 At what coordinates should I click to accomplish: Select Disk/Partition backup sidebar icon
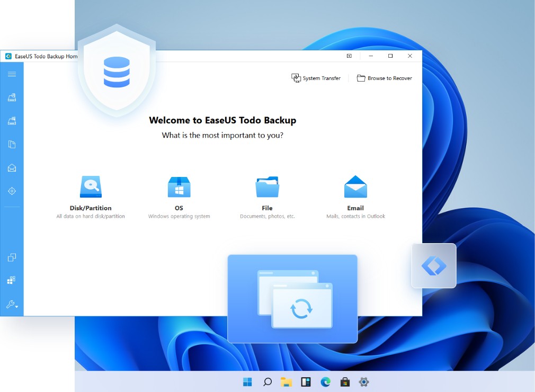12,97
